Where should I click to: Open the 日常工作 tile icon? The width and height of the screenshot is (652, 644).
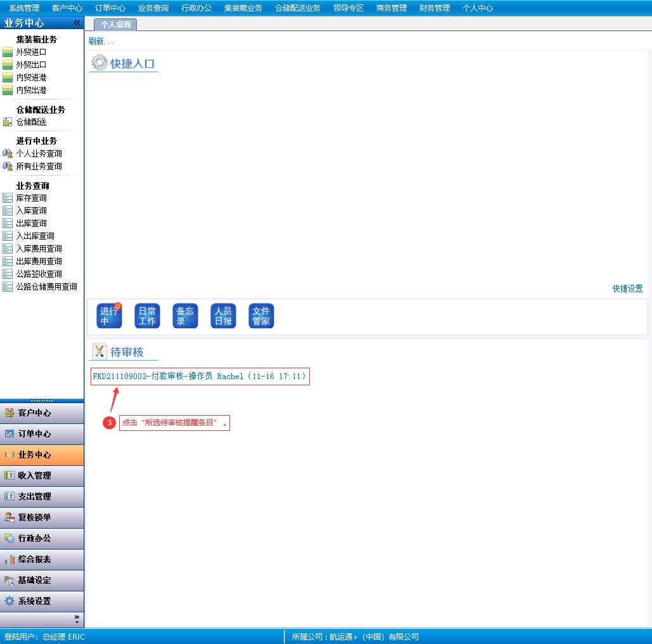point(147,316)
